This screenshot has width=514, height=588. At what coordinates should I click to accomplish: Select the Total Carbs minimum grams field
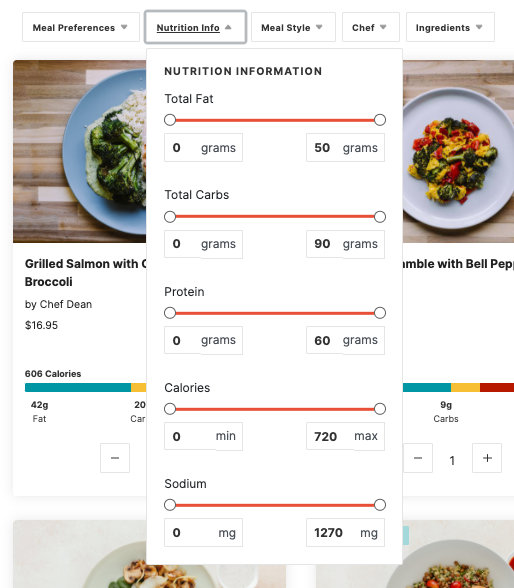(x=203, y=244)
